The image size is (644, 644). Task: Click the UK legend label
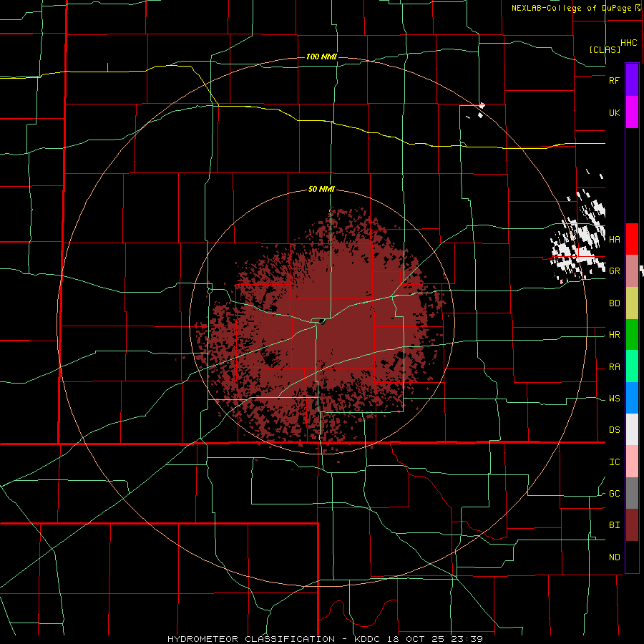[614, 113]
